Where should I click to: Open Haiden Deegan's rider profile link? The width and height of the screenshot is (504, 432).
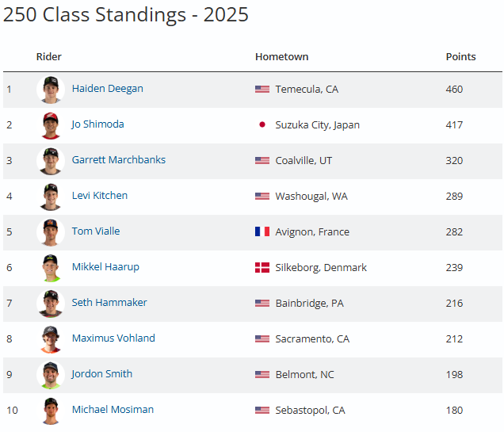[108, 89]
